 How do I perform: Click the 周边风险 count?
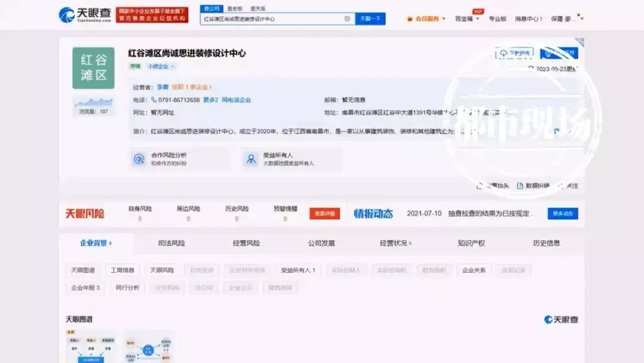pos(188,219)
